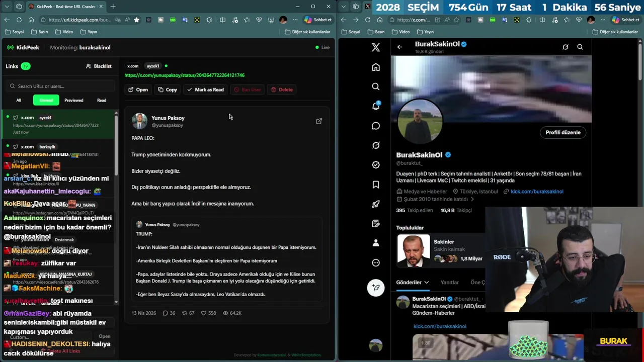Favorite star in KickPeek address bar
This screenshot has height=362, width=644.
pos(136,20)
